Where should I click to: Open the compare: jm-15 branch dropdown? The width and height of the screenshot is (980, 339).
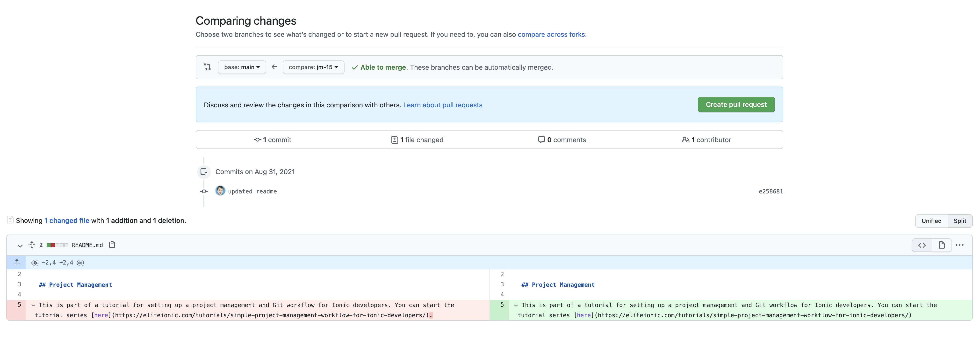313,67
